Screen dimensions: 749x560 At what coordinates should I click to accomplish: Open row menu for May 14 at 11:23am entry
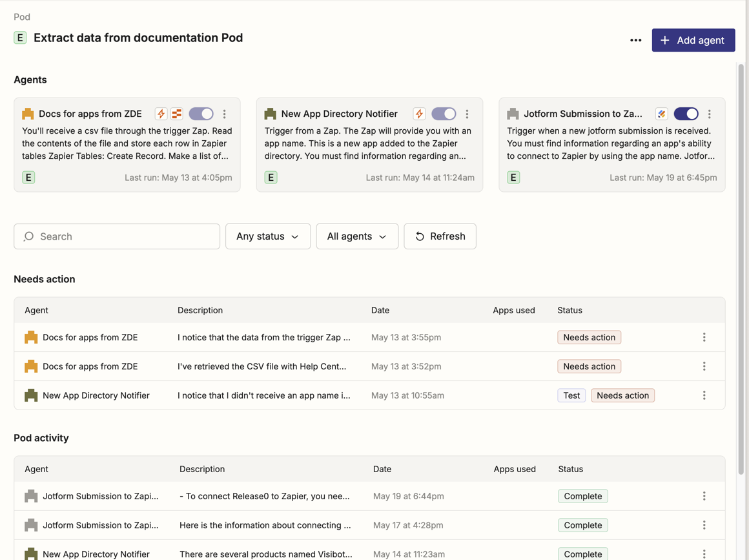tap(704, 554)
